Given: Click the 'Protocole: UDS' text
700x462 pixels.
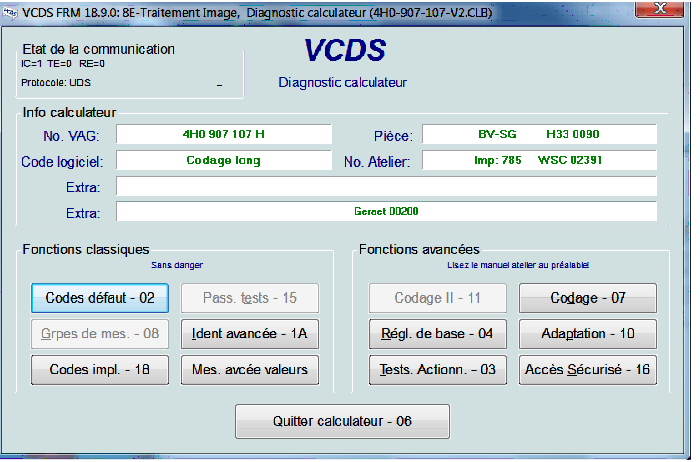Looking at the screenshot, I should [x=56, y=83].
